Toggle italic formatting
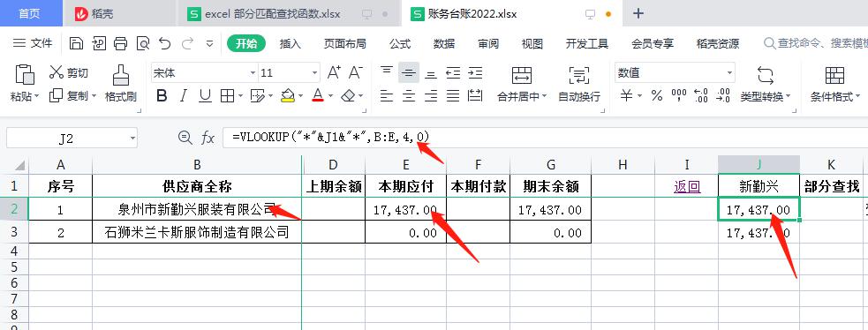This screenshot has height=330, width=868. 184,96
